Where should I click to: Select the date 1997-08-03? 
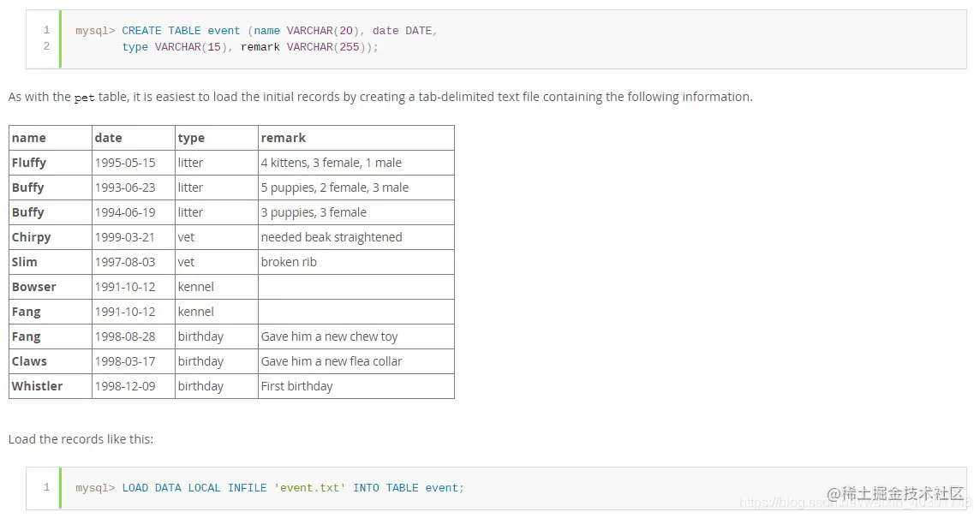[125, 262]
